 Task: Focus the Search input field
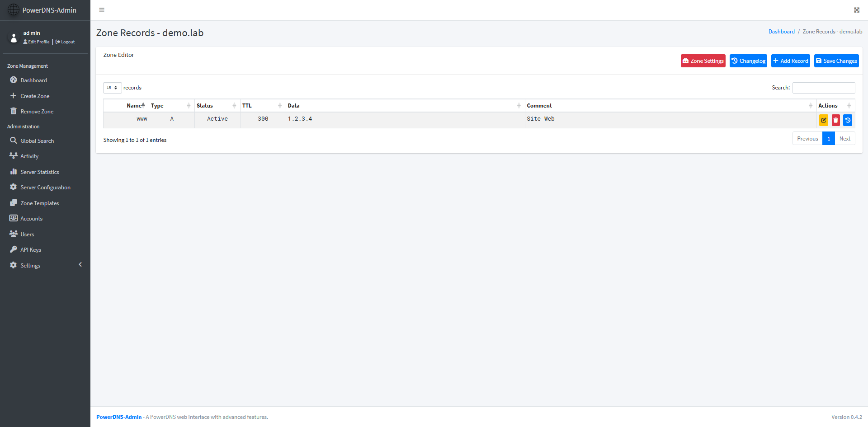(823, 88)
